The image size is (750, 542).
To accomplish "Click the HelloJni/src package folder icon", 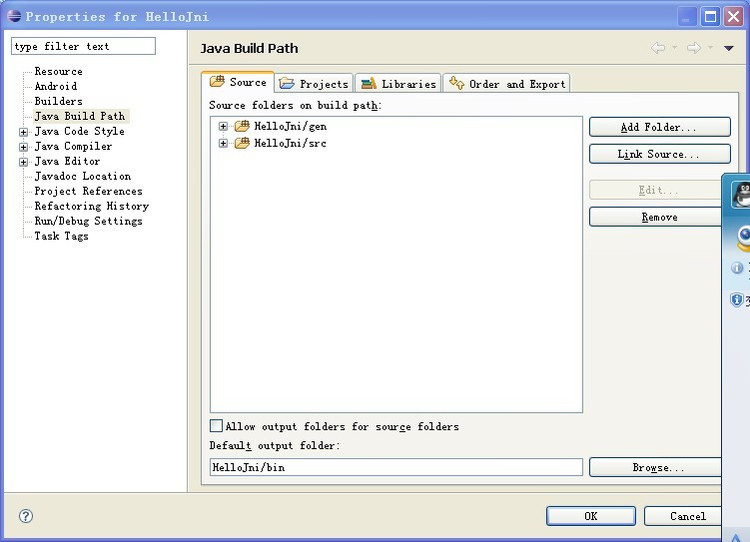I will pos(242,143).
